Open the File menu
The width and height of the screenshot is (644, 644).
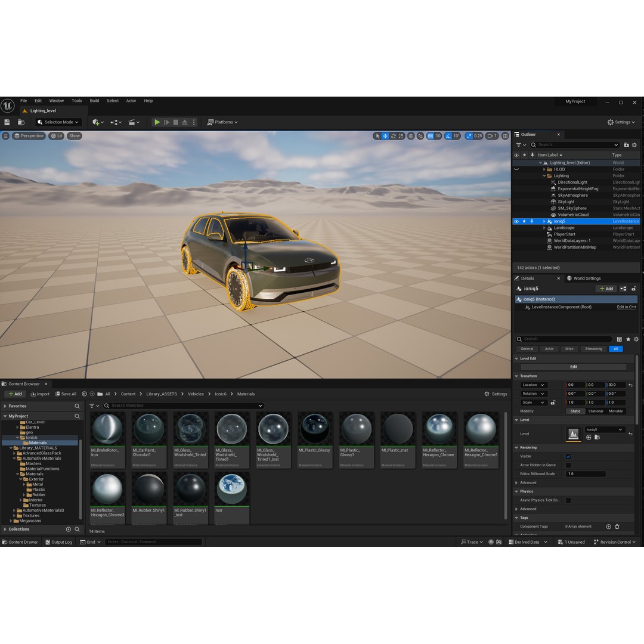click(23, 101)
